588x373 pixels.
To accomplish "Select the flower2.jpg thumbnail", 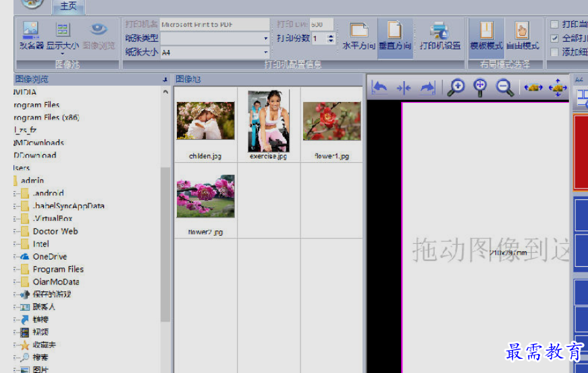I will 205,196.
